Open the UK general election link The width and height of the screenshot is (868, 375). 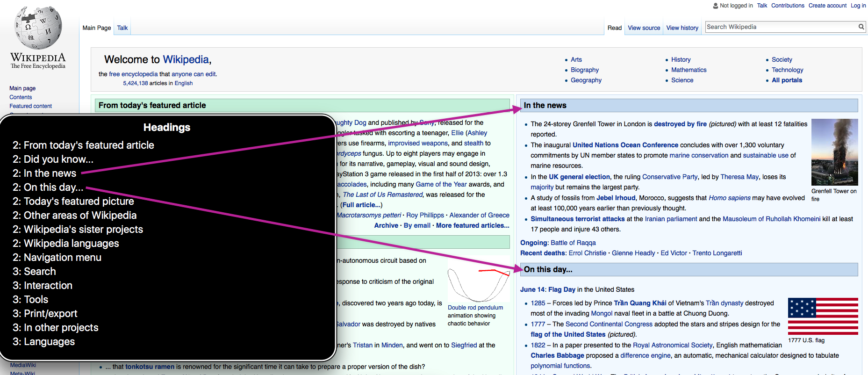click(x=579, y=177)
